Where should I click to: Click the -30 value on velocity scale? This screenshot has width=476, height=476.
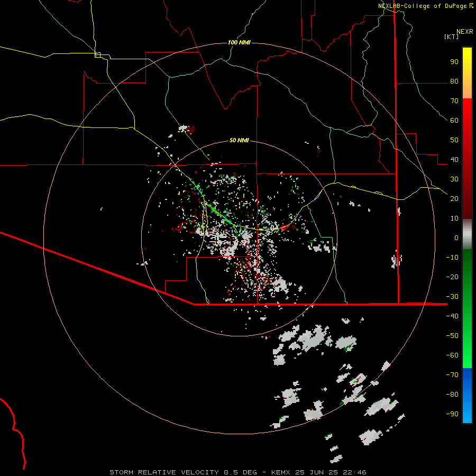tap(452, 297)
